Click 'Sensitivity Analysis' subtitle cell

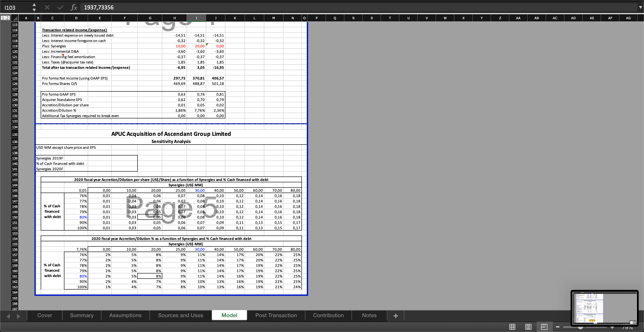[x=171, y=141]
